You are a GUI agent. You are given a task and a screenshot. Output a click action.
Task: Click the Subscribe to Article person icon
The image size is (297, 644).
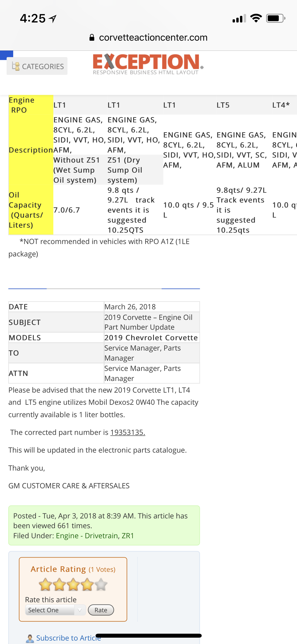[x=30, y=638]
